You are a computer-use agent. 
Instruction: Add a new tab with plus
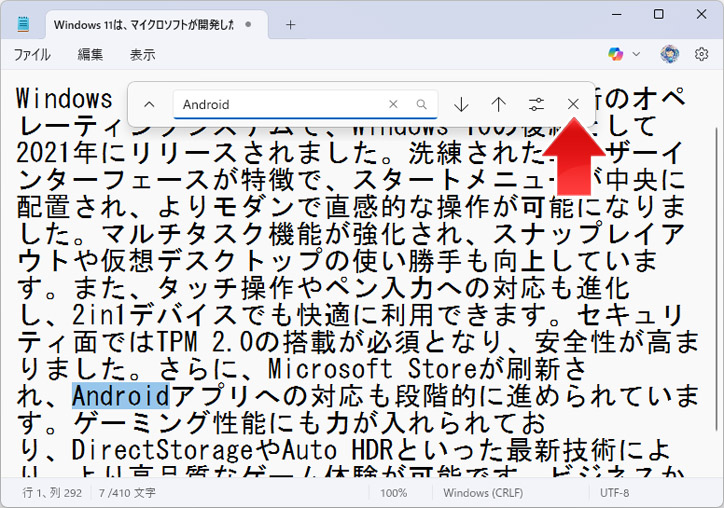pyautogui.click(x=290, y=25)
